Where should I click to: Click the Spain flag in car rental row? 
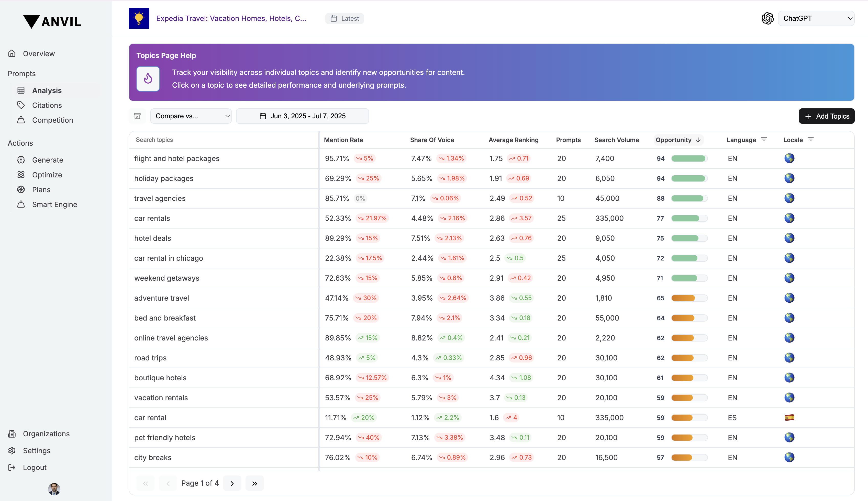point(789,418)
